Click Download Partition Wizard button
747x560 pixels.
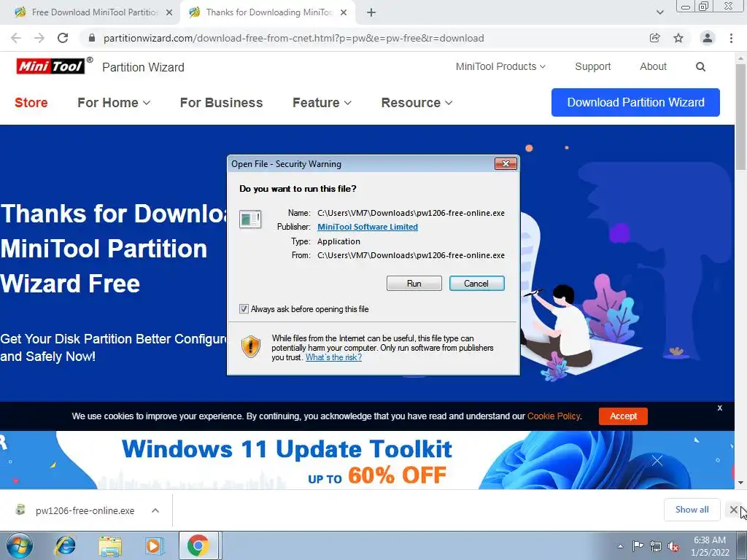click(635, 102)
